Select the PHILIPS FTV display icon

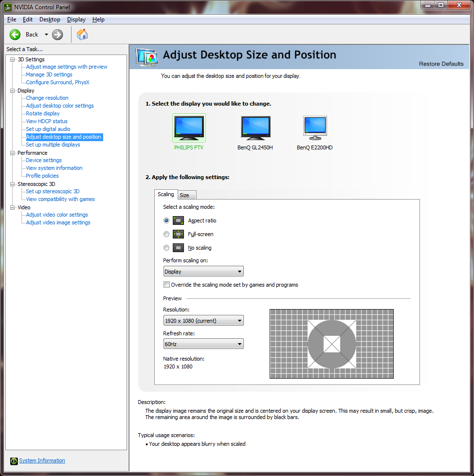(189, 128)
